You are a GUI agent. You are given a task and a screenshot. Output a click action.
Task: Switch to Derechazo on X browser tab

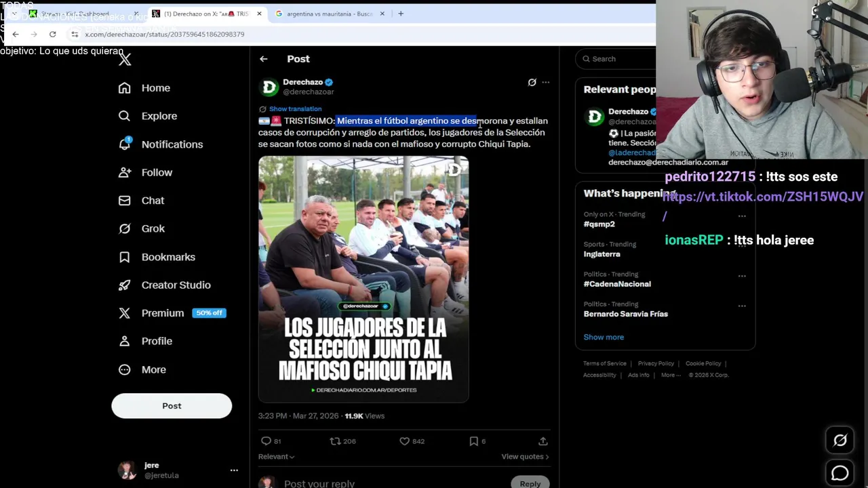(206, 14)
